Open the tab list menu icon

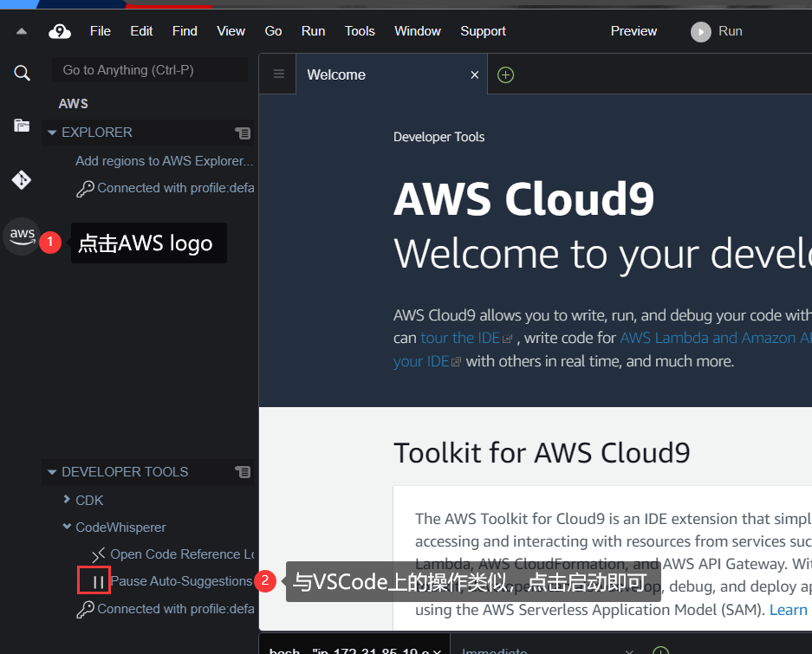(x=278, y=74)
